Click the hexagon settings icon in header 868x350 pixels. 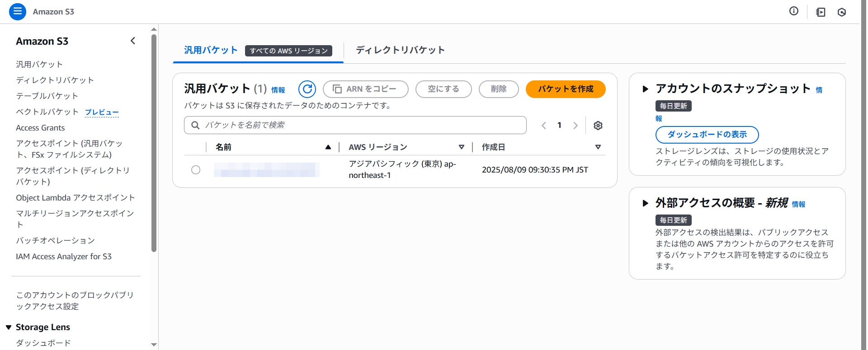[x=841, y=12]
